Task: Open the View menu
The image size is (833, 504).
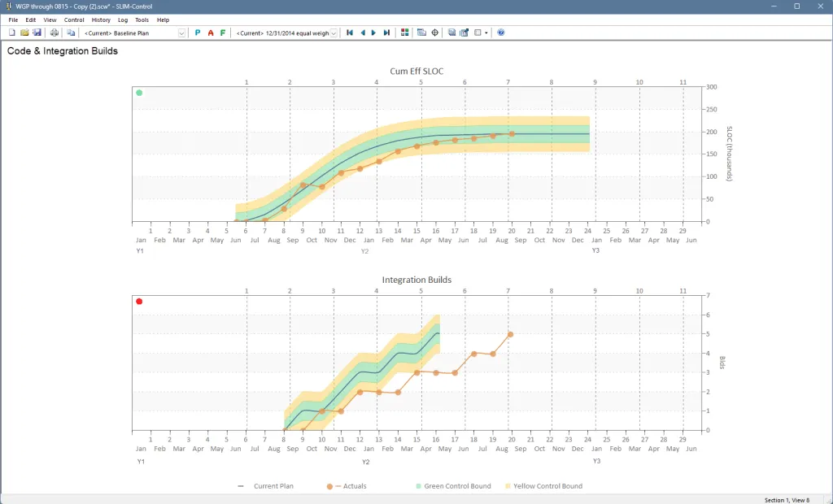Action: tap(50, 20)
